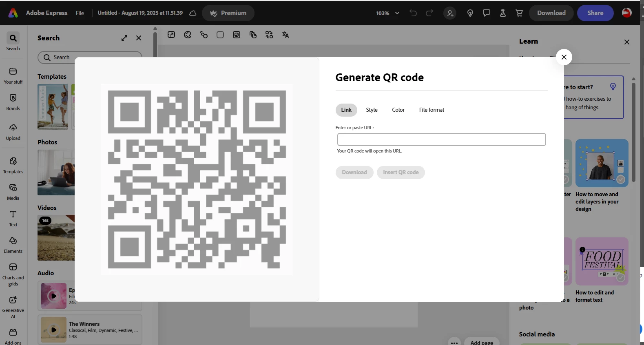
Task: Switch to the Link tab
Action: tap(346, 110)
